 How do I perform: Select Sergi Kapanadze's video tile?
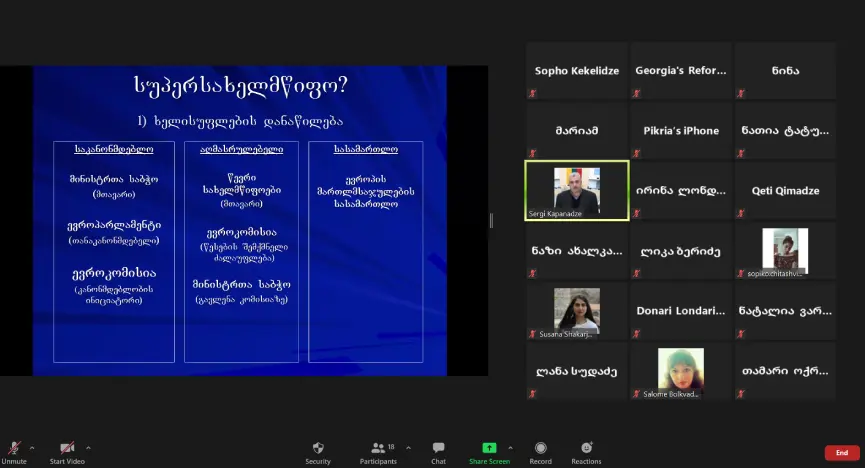click(577, 190)
